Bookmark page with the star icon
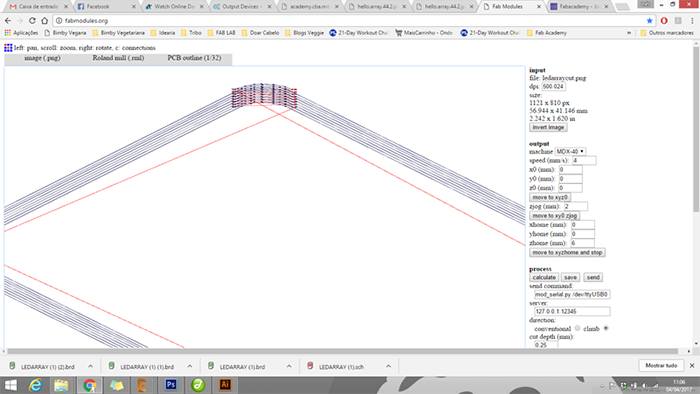Screen dimensions: 700x394 [x=650, y=21]
